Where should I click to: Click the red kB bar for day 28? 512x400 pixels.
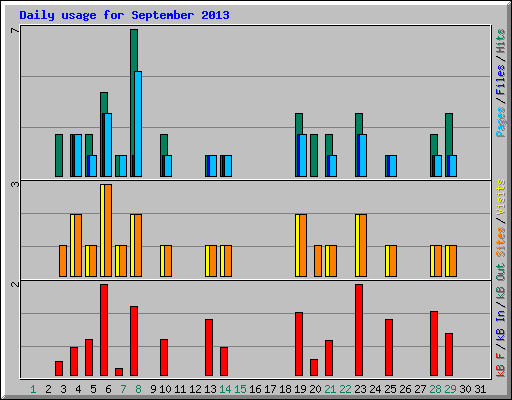click(434, 344)
